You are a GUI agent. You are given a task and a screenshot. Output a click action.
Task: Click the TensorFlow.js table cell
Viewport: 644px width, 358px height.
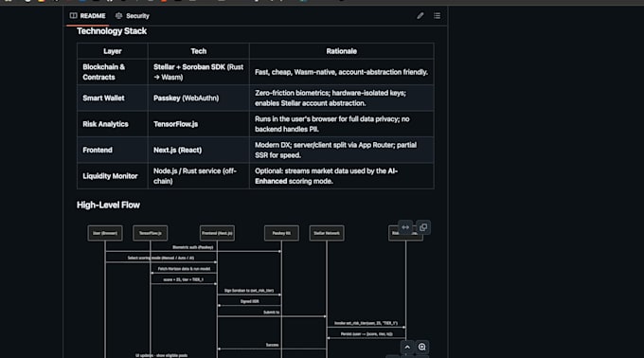pos(198,124)
